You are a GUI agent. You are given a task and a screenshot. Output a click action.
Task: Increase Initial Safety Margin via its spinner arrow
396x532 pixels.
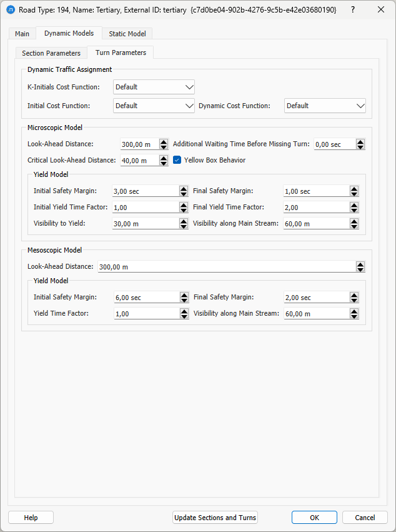183,188
